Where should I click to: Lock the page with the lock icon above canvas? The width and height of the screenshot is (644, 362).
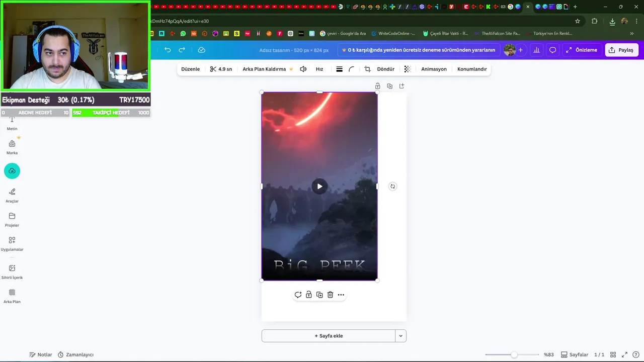click(x=377, y=86)
